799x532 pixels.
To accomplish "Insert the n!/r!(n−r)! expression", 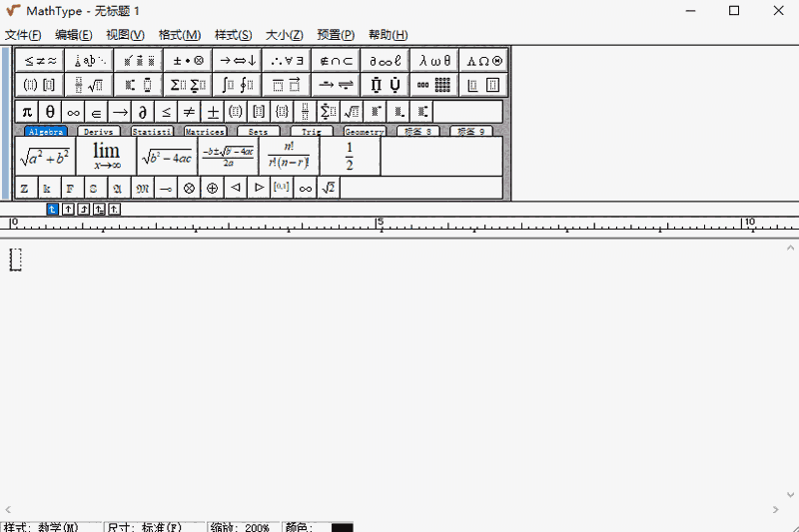I will point(289,157).
